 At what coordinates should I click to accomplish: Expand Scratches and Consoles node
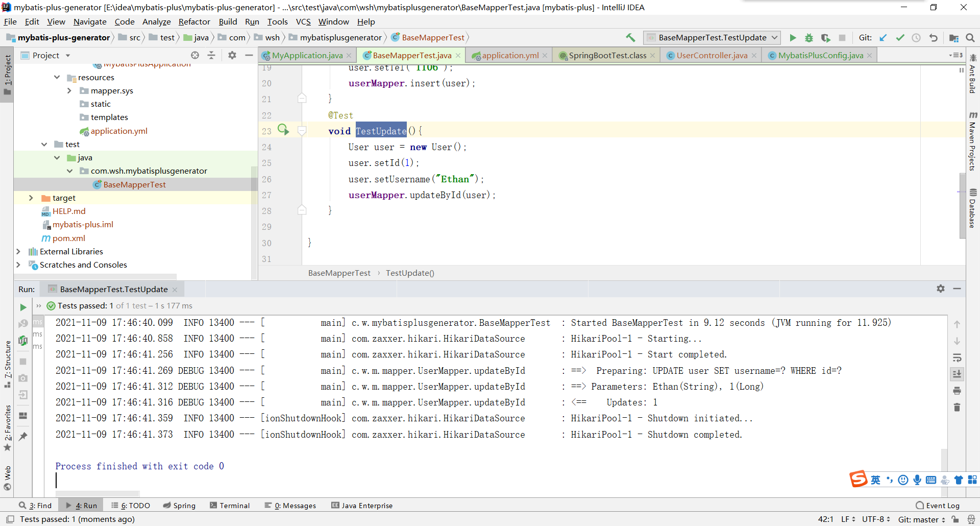click(18, 265)
